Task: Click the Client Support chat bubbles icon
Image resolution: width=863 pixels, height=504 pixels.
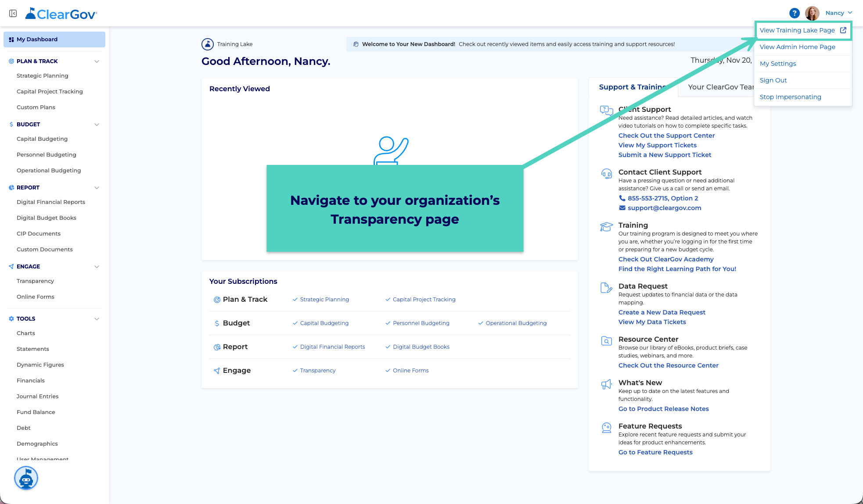Action: (607, 110)
